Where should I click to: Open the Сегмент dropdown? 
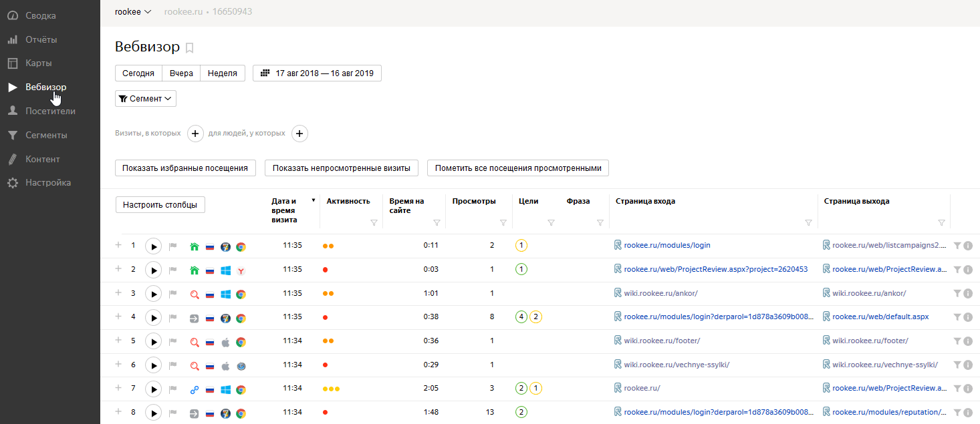coord(146,99)
